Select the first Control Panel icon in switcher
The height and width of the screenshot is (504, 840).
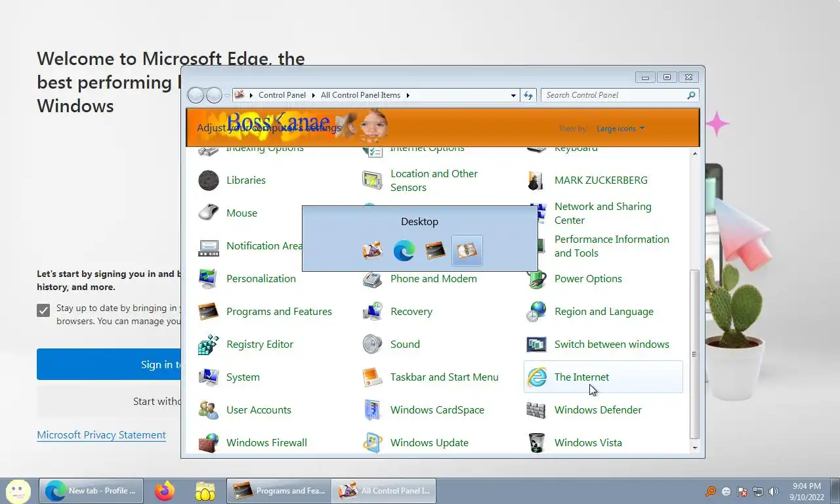point(372,251)
